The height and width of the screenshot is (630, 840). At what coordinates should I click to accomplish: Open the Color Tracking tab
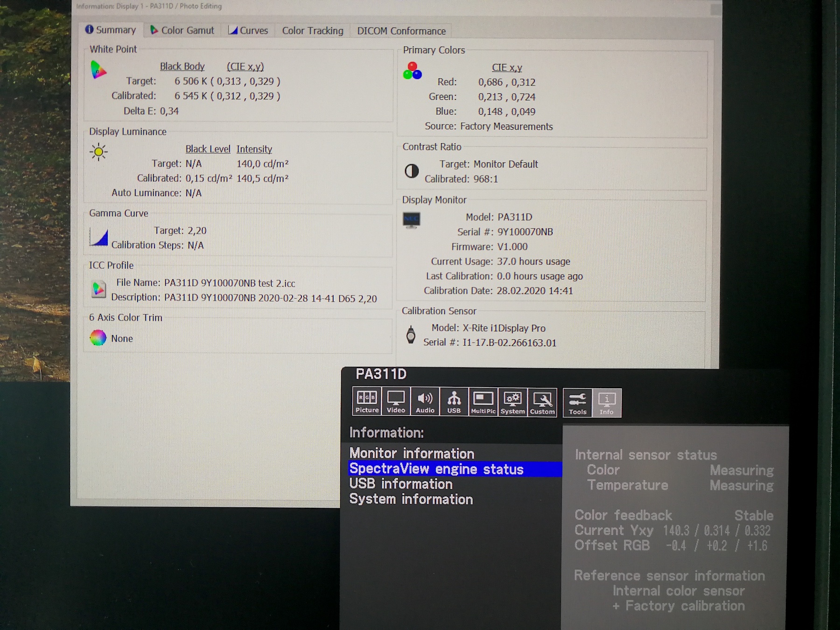(x=312, y=31)
